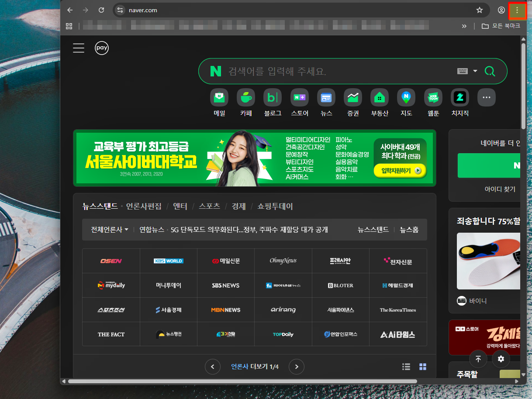Open the 메일 shortcut icon
The height and width of the screenshot is (399, 532).
click(219, 97)
